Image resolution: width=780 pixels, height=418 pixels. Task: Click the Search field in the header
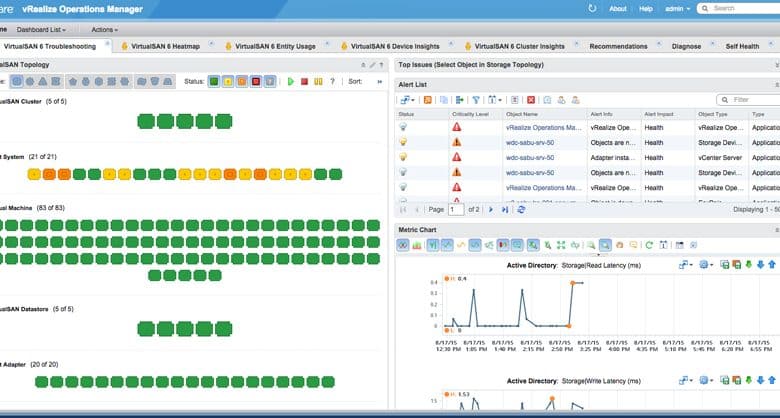741,8
